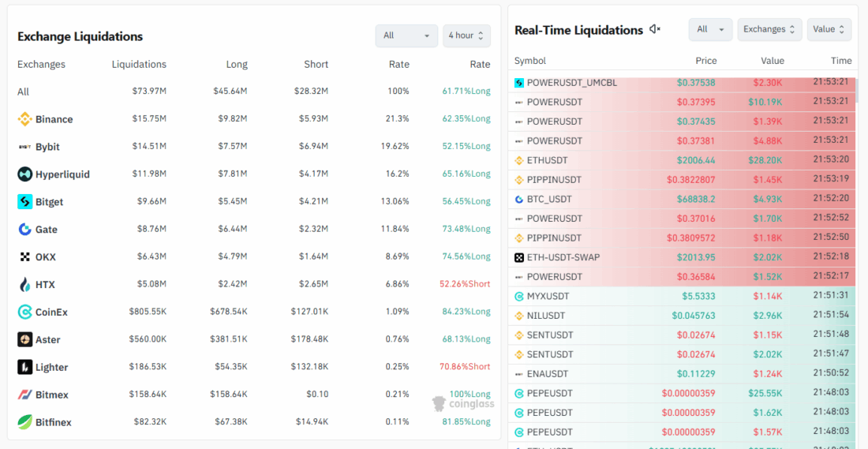
Task: Click the Bitget icon beside POWERUSDT_UMCBL
Action: click(x=519, y=83)
